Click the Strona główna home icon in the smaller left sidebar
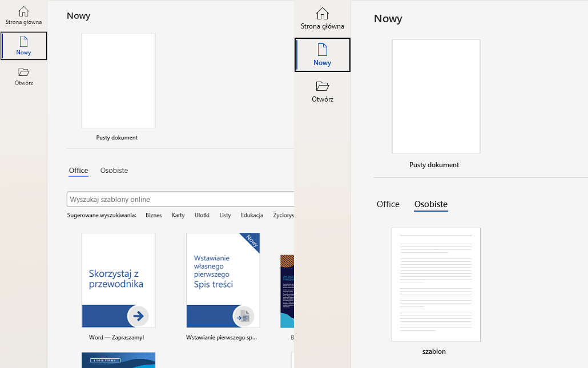Viewport: 588px width, 368px height. [x=23, y=11]
